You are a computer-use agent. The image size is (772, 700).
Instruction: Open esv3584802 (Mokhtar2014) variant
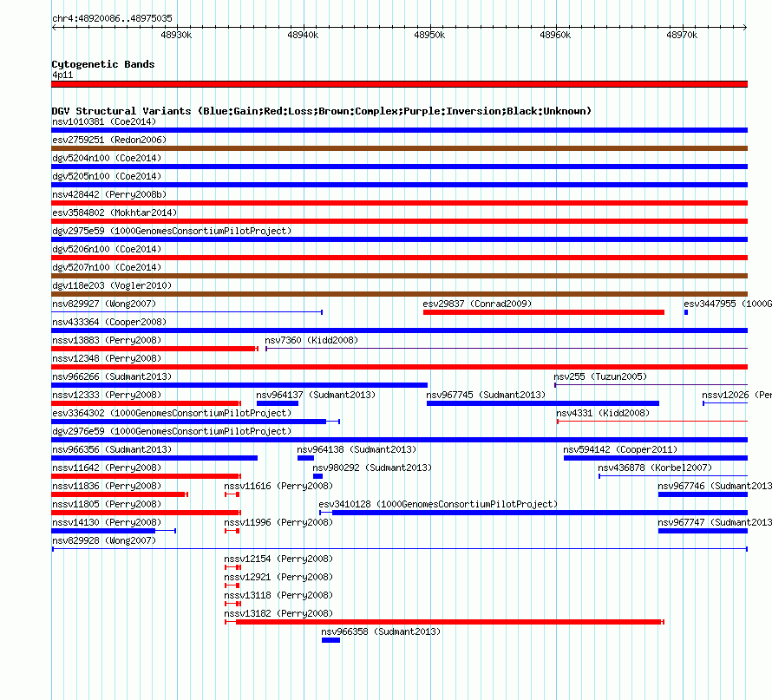114,213
